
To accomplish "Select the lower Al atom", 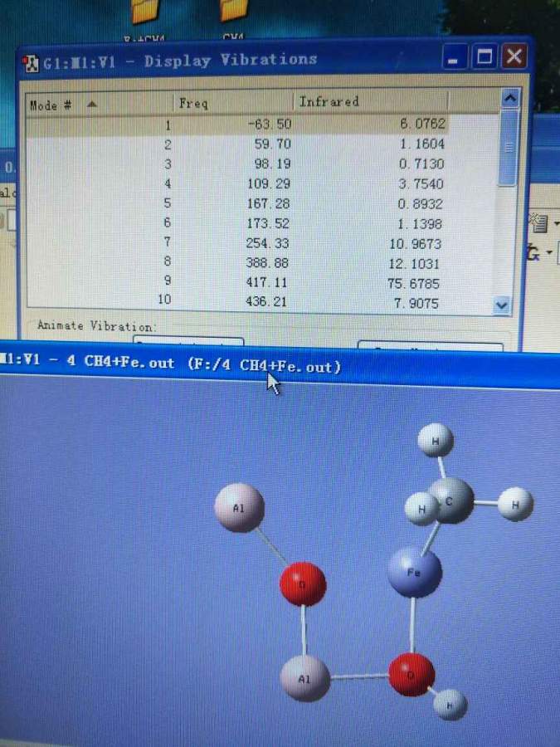I will (x=305, y=678).
